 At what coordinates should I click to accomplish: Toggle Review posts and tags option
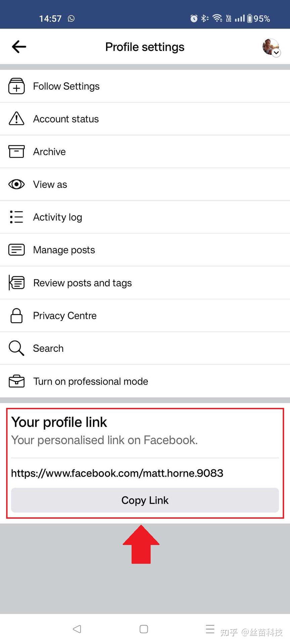pyautogui.click(x=82, y=283)
